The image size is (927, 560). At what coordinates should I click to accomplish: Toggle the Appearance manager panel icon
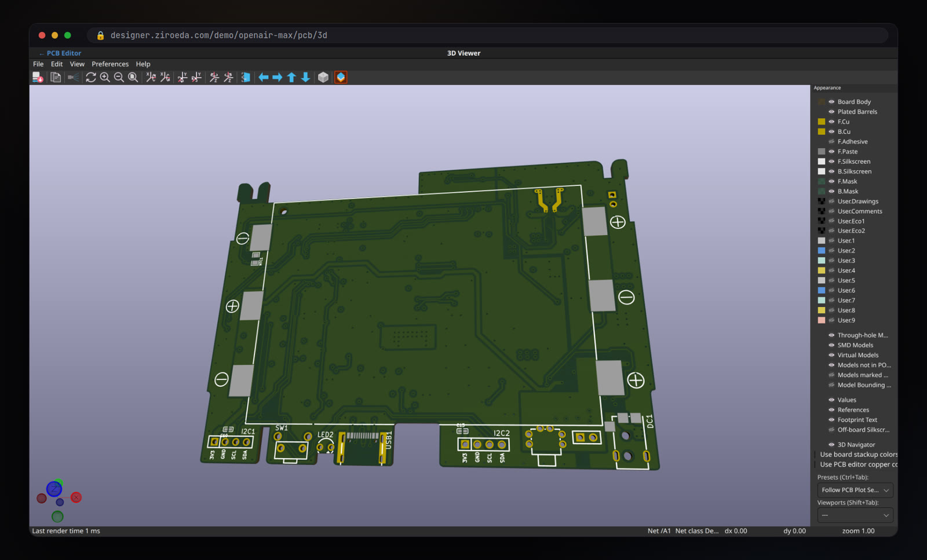click(341, 77)
